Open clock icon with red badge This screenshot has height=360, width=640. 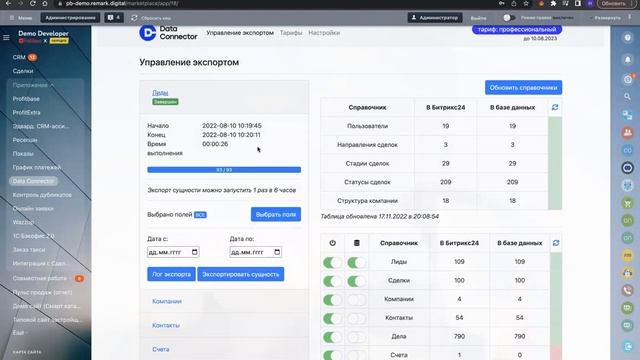click(628, 79)
